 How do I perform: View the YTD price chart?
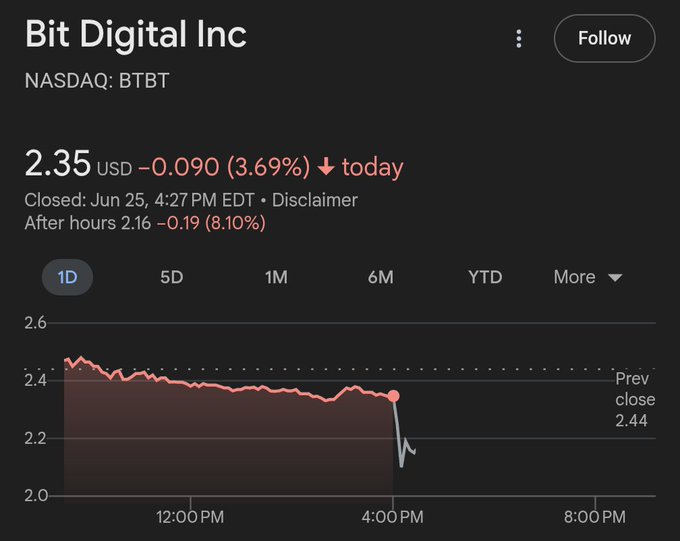(485, 277)
